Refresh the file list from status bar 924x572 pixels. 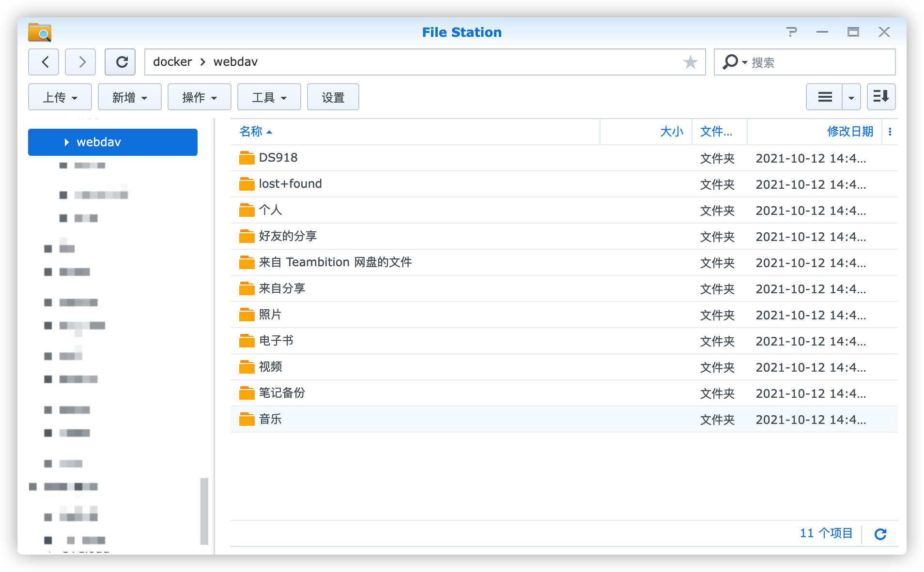(880, 534)
